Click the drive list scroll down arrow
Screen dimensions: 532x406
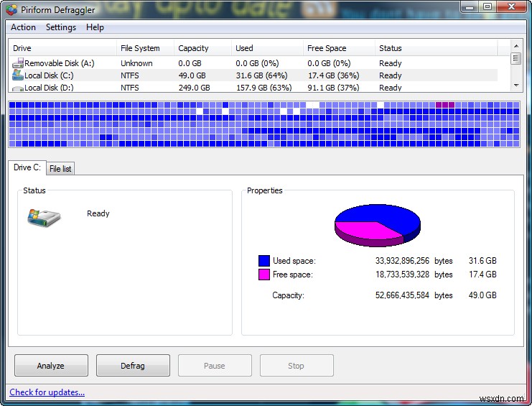pyautogui.click(x=516, y=86)
